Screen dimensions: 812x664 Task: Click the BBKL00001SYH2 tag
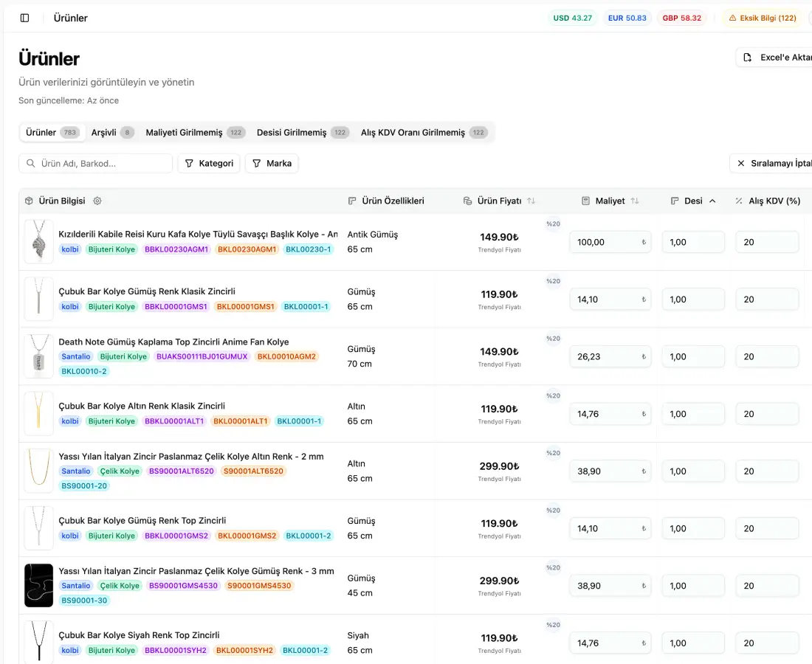[x=176, y=651]
